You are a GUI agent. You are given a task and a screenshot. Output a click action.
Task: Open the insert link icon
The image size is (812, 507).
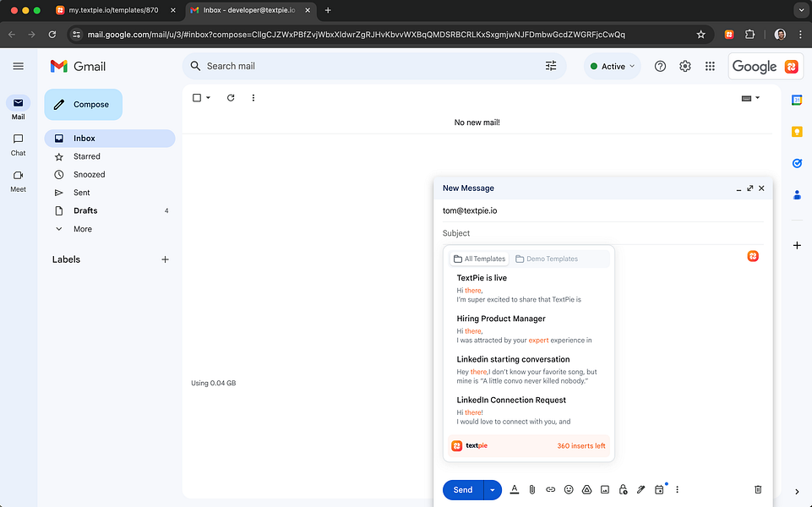pos(550,489)
